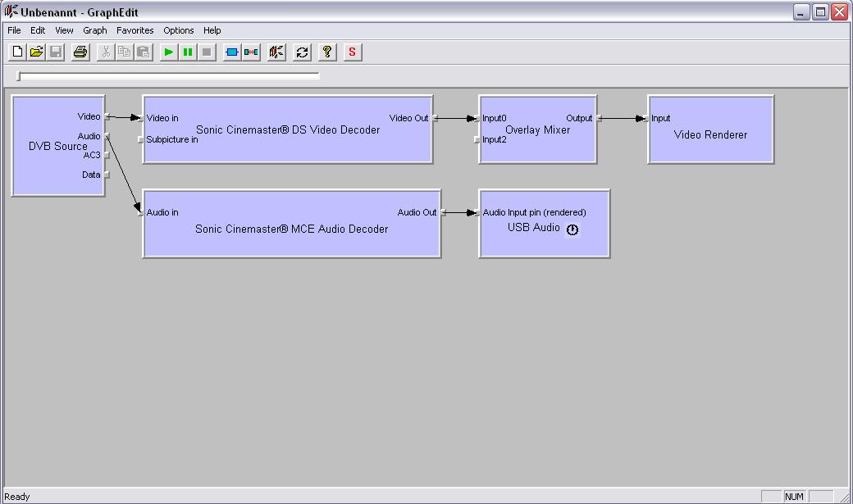Viewport: 853px width, 504px height.
Task: Close the GraphEdit window
Action: [x=839, y=12]
